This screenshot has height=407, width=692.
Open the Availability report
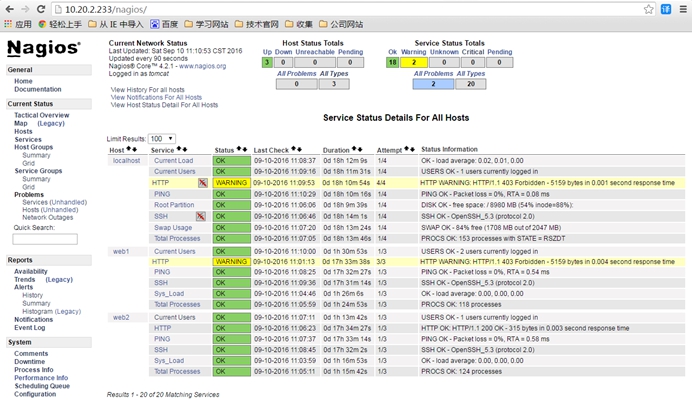(x=30, y=271)
